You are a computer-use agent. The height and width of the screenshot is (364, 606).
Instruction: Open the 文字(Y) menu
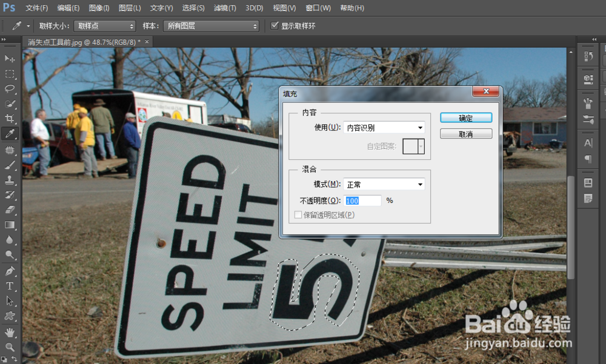(x=162, y=8)
